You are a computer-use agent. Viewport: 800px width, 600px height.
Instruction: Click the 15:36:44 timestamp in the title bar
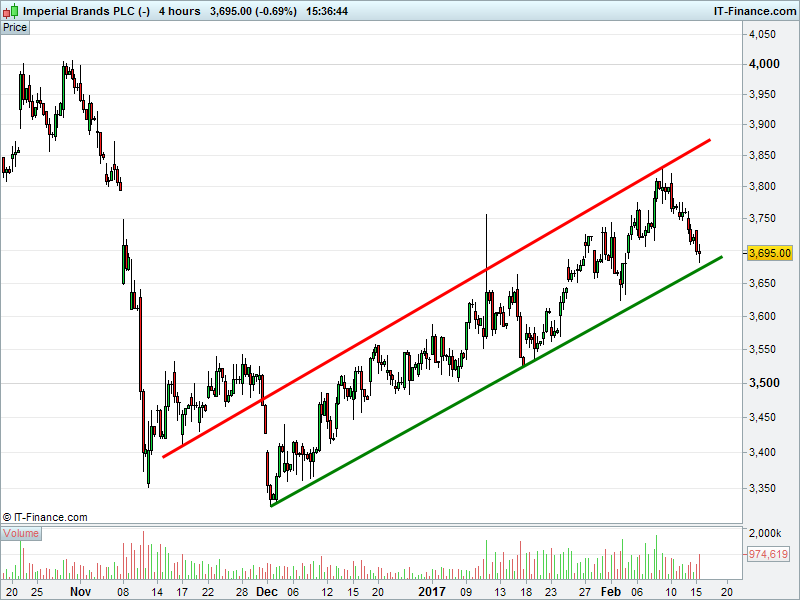(327, 11)
